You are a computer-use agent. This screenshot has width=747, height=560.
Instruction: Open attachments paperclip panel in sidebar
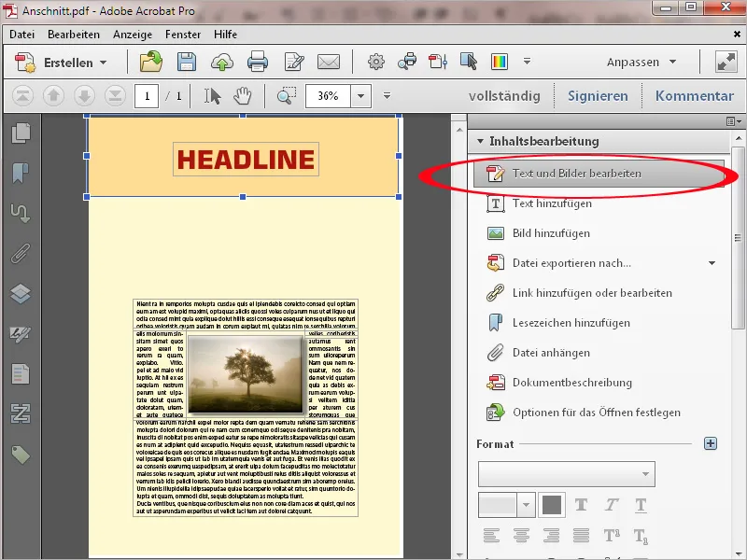click(21, 253)
